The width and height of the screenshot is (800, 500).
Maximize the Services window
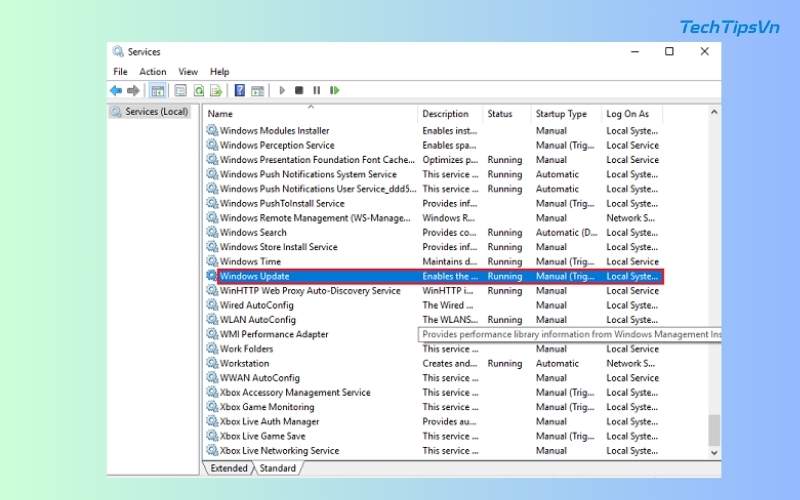tap(669, 52)
